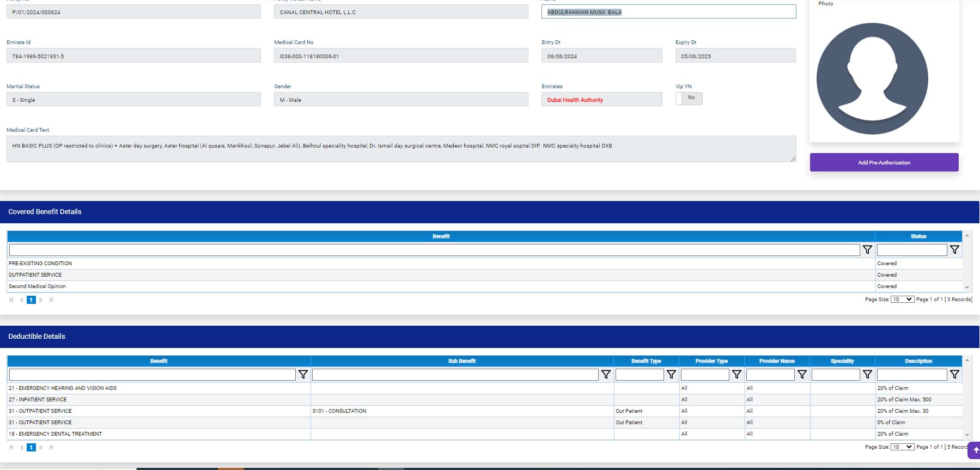Click filter icon for Description column

tap(954, 375)
